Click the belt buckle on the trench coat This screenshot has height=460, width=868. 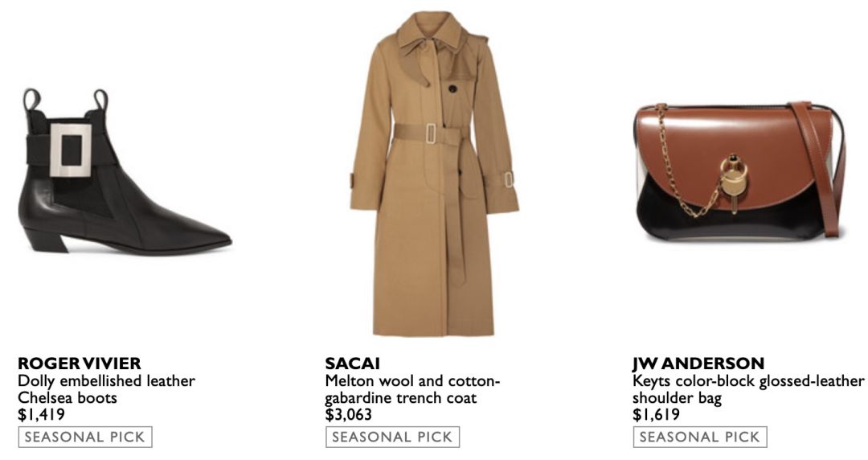coord(431,133)
